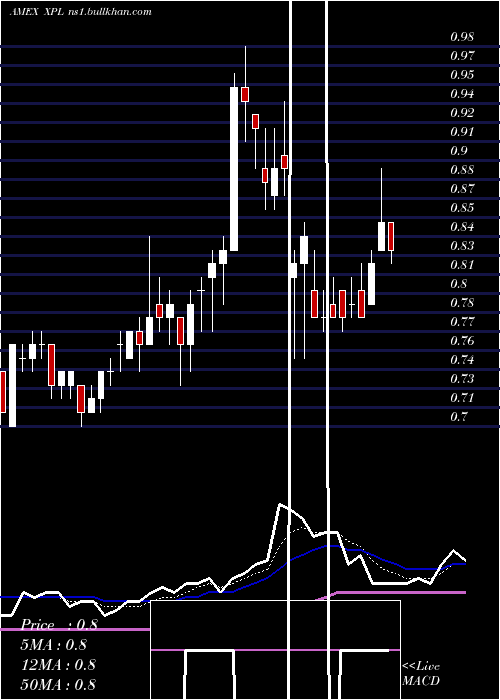Click the 0.77 price axis label
Image resolution: width=500 pixels, height=700 pixels.
click(462, 321)
